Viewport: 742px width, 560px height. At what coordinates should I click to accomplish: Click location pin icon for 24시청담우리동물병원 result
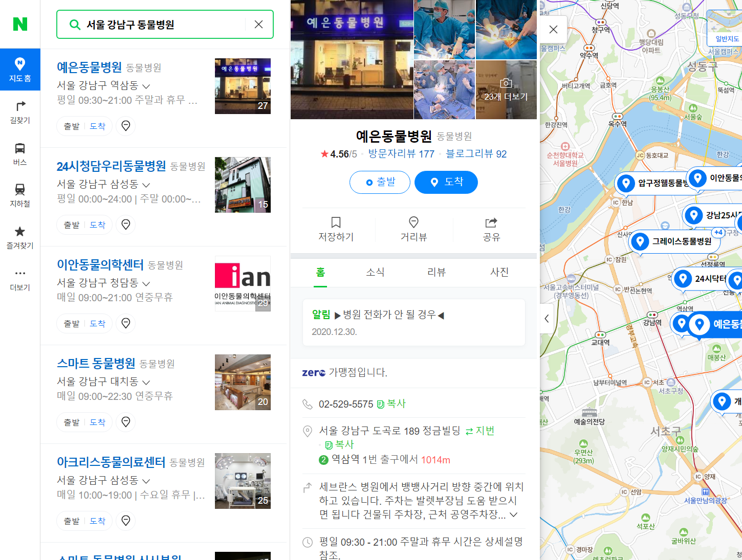[x=126, y=225]
